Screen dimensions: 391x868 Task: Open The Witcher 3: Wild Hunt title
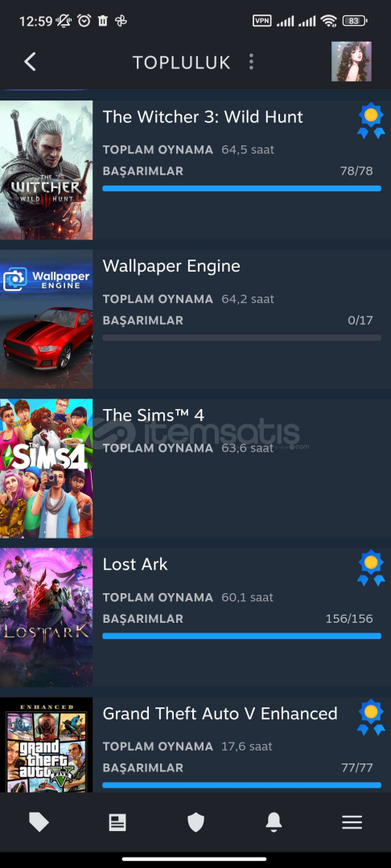click(x=203, y=117)
